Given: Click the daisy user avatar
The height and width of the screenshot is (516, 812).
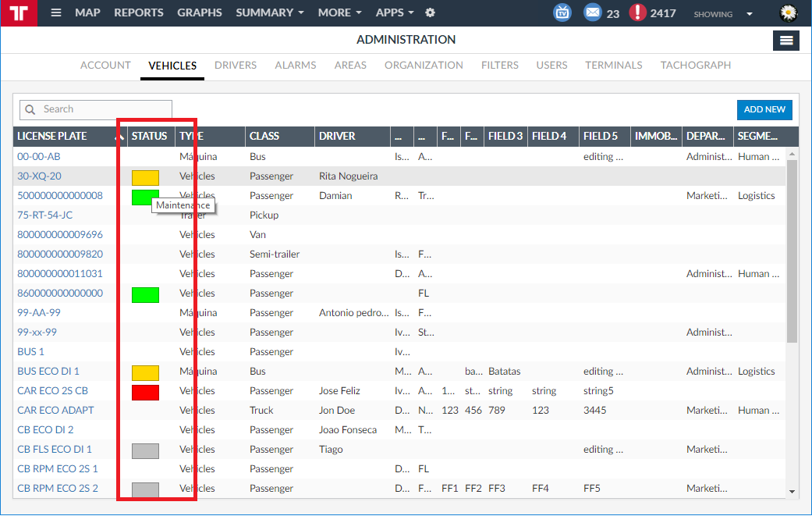Looking at the screenshot, I should coord(789,13).
